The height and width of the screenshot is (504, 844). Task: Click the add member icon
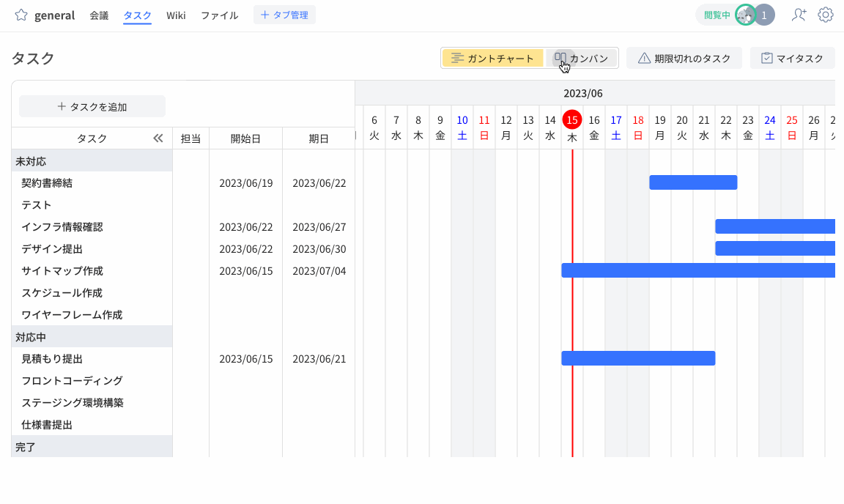799,15
